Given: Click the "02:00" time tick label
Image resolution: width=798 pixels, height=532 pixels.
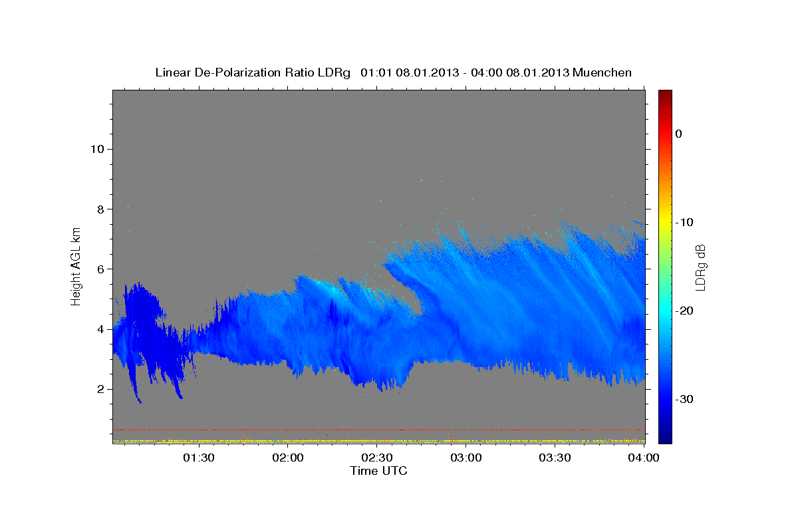Looking at the screenshot, I should [x=289, y=458].
